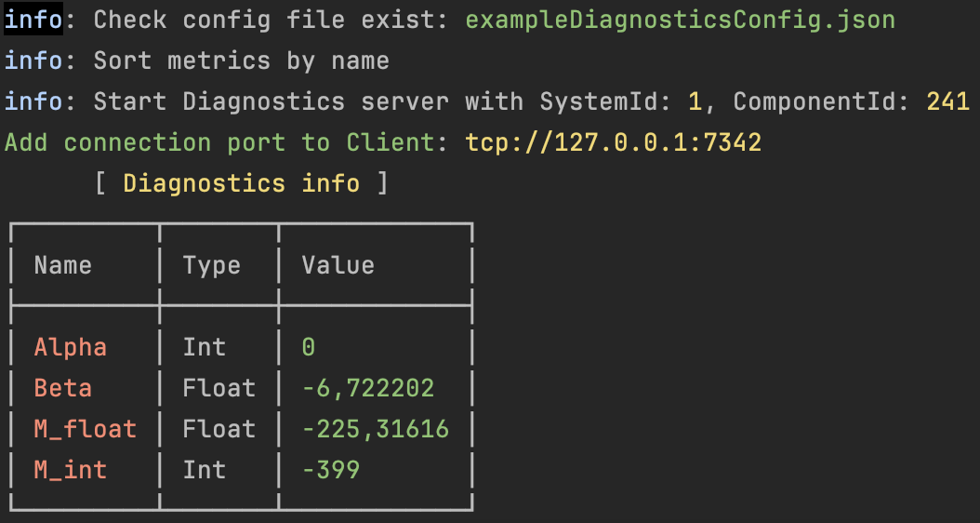Select the Beta metric name

(x=63, y=388)
